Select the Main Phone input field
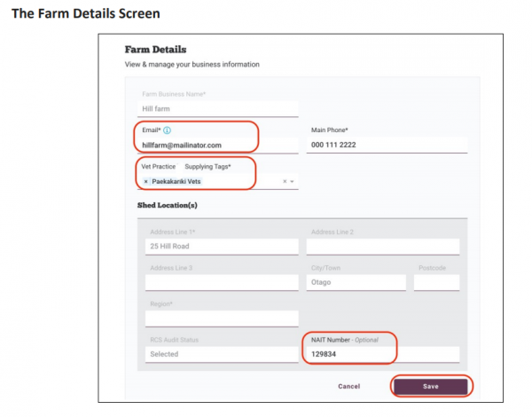532x417 pixels. click(x=386, y=145)
